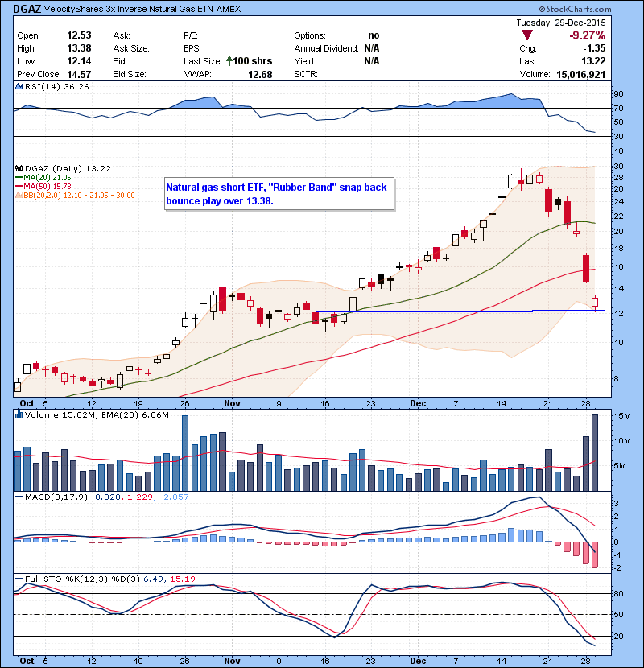The width and height of the screenshot is (644, 668).
Task: Click the RSI area-chart icon beside RSI(14)
Action: tap(19, 86)
